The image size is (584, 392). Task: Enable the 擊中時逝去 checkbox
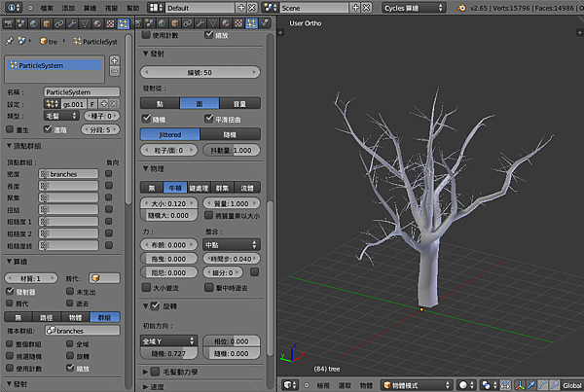pos(208,287)
